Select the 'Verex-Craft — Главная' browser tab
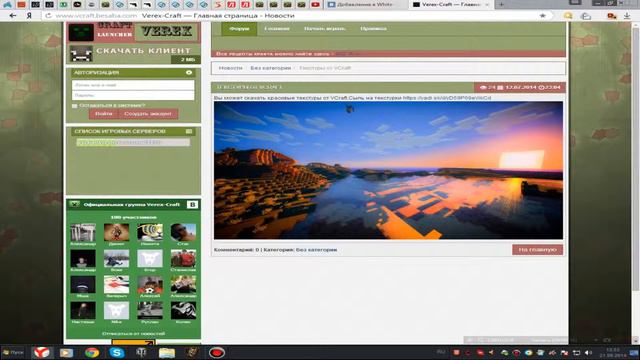Screen dimensions: 640x360 tap(450, 4)
